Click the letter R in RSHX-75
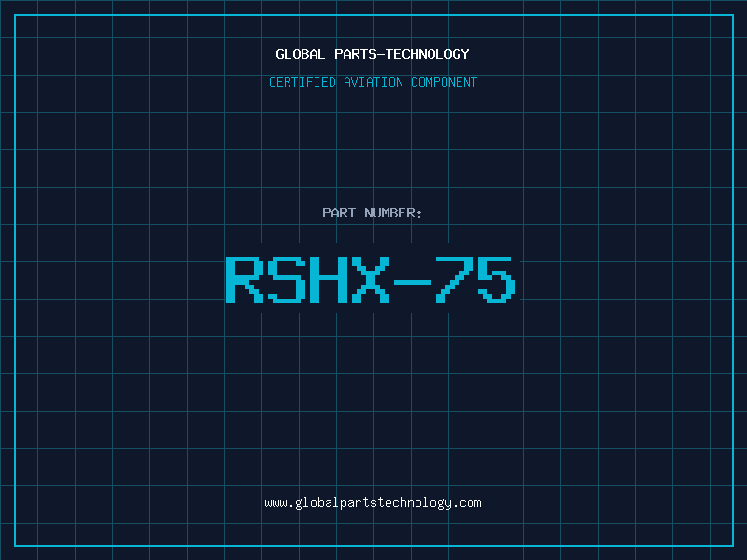Screen dimensions: 747x560 click(x=245, y=280)
